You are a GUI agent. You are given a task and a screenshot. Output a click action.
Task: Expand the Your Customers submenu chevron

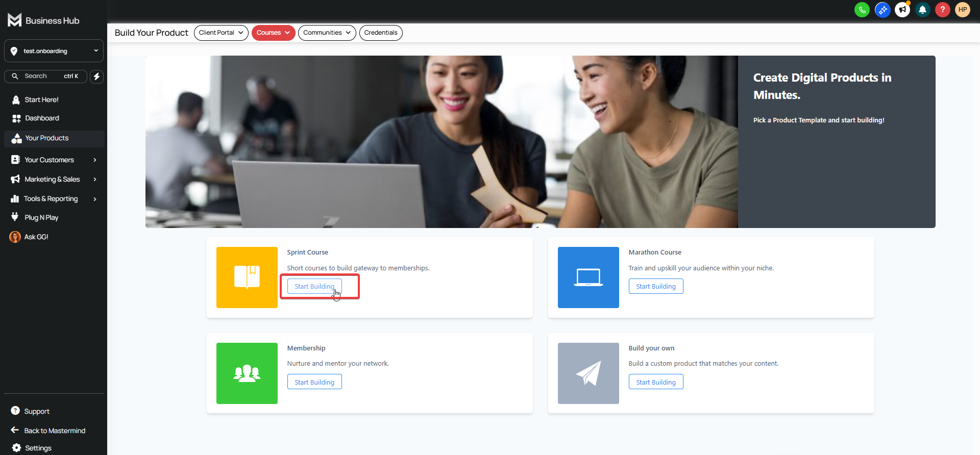click(95, 160)
